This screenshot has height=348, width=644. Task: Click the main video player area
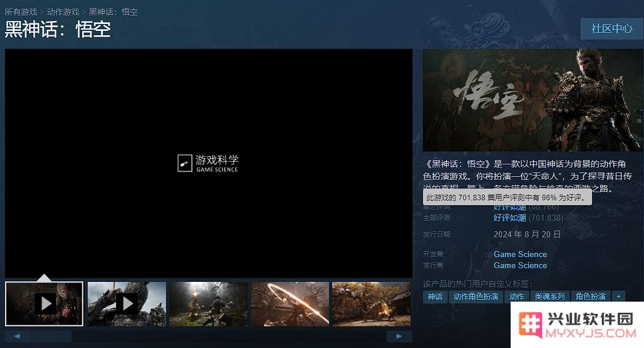[209, 163]
